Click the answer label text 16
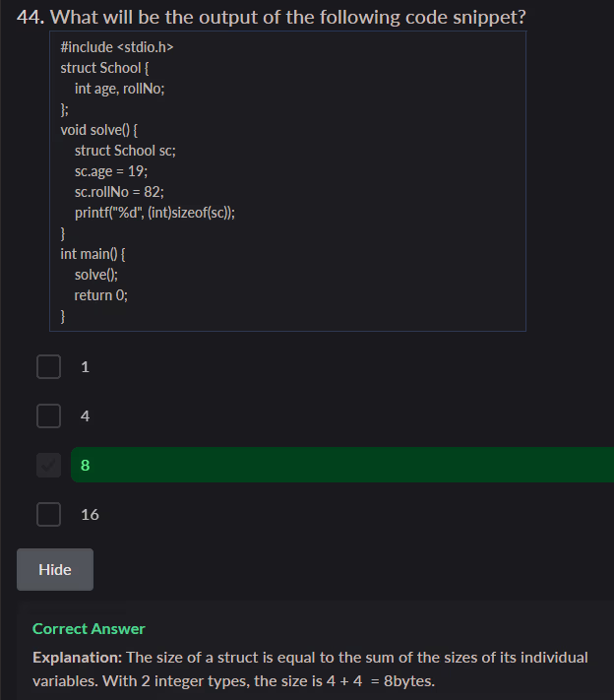The image size is (614, 700). coord(90,514)
